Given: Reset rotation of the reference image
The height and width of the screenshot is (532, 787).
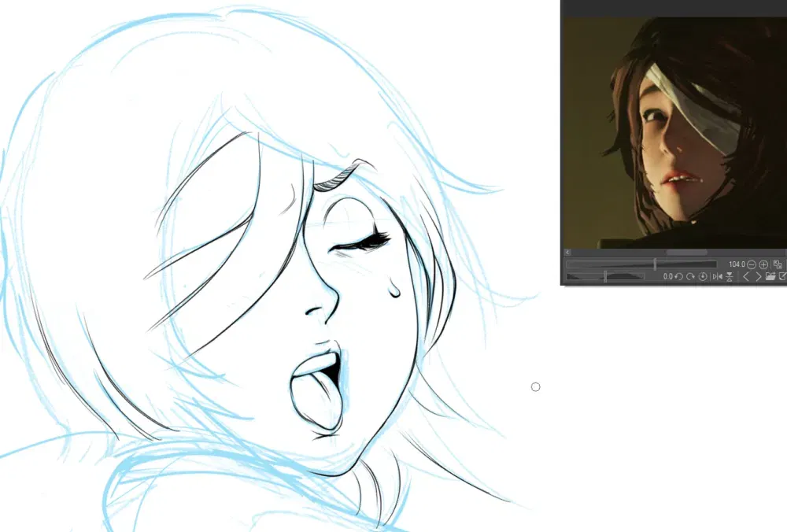Looking at the screenshot, I should click(x=703, y=276).
